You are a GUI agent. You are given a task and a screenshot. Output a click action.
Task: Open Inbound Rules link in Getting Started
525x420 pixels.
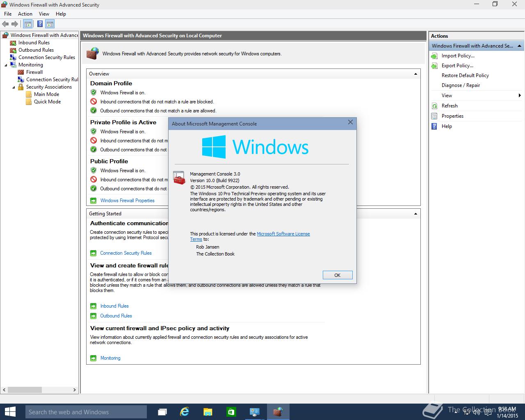114,306
